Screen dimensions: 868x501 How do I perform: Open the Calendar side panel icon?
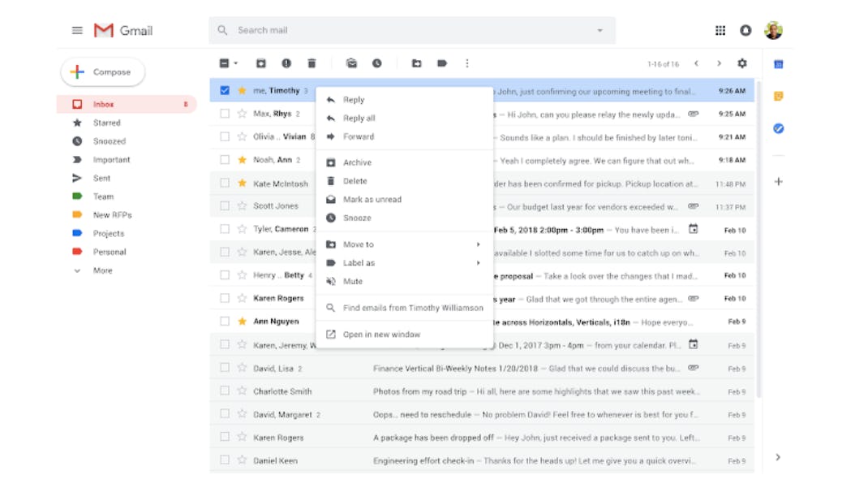click(778, 64)
